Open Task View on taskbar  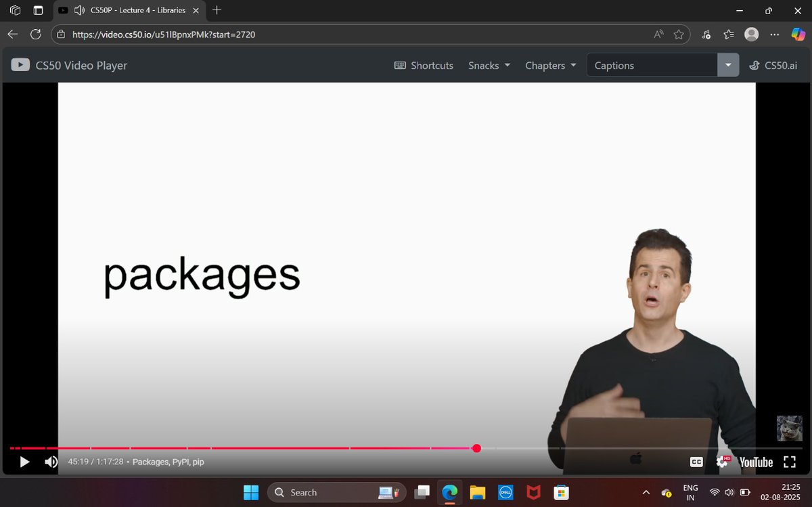(x=423, y=492)
